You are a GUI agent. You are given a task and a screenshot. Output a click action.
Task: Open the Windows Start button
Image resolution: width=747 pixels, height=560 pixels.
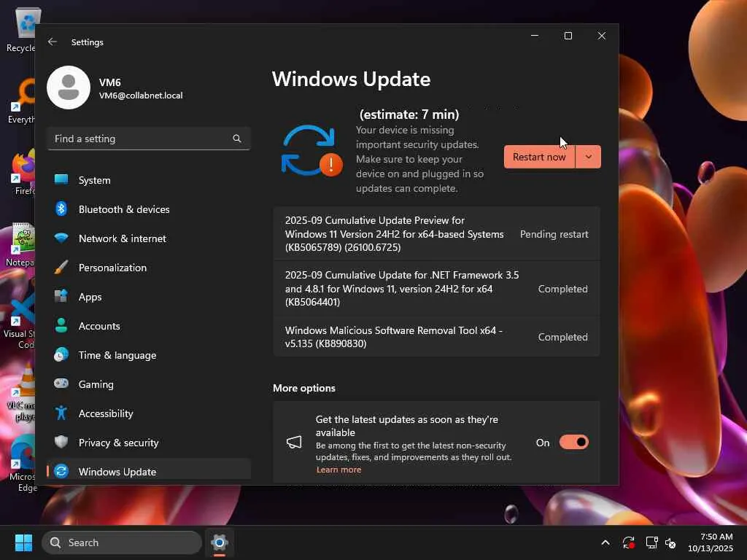tap(23, 542)
